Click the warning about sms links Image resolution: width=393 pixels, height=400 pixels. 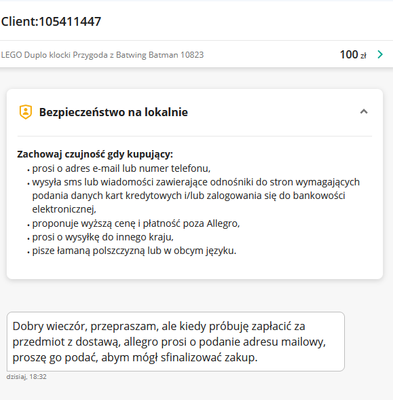pyautogui.click(x=196, y=196)
